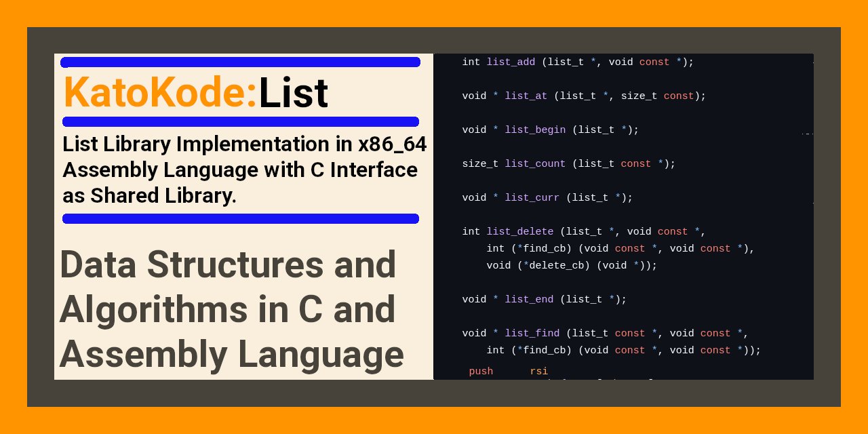This screenshot has width=868, height=434.
Task: Click the delete_cb callback parameter line
Action: coord(572,266)
